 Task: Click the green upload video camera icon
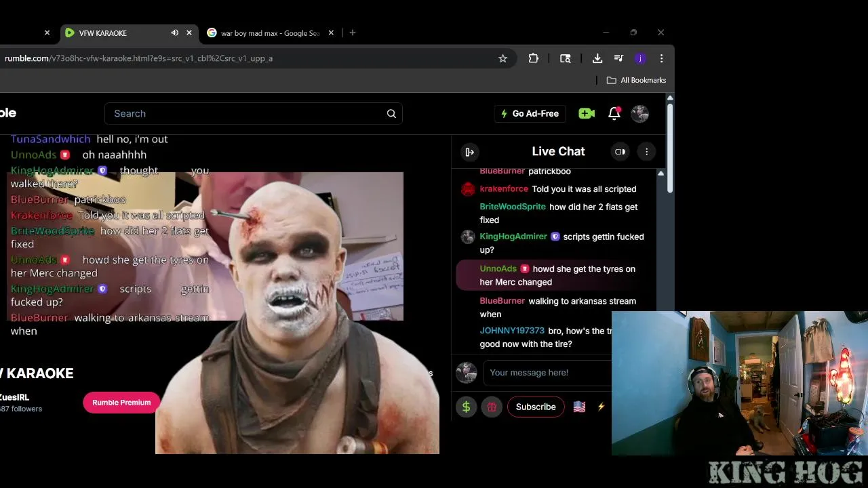coord(587,113)
